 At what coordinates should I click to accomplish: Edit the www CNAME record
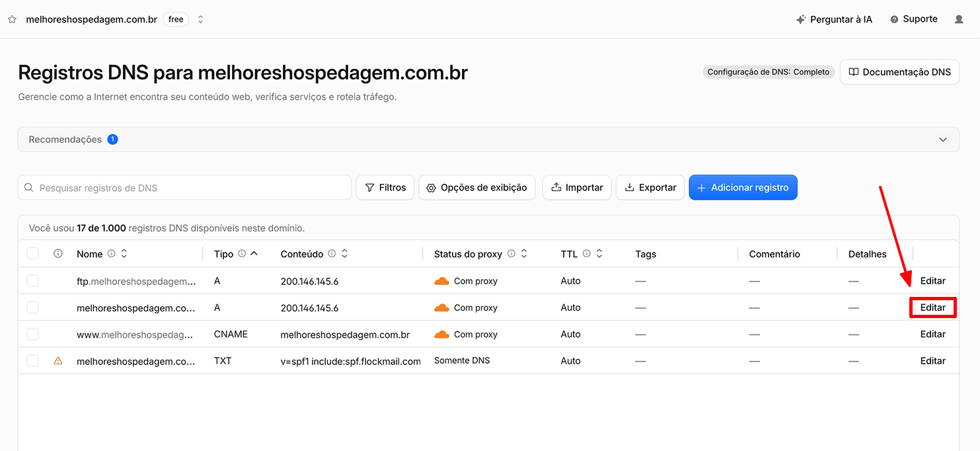932,334
